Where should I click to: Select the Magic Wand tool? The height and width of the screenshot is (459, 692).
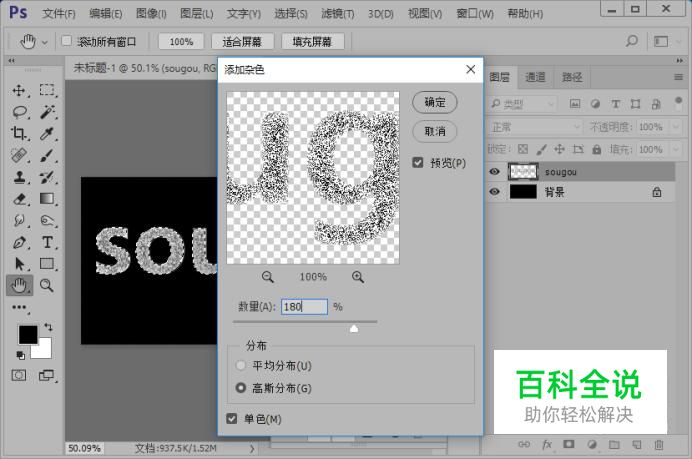47,112
